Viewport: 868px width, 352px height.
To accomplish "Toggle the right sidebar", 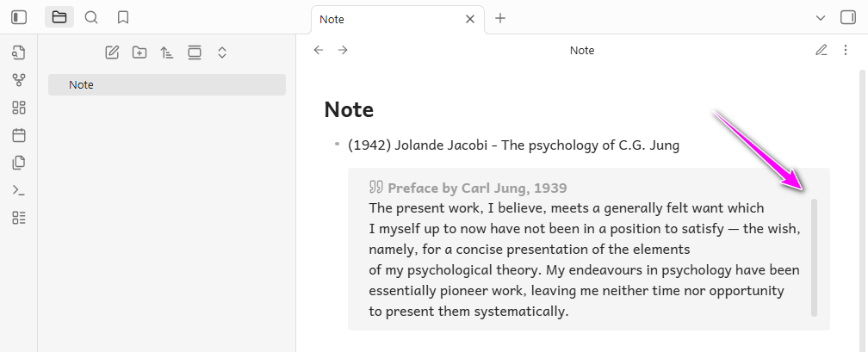I will coord(847,17).
